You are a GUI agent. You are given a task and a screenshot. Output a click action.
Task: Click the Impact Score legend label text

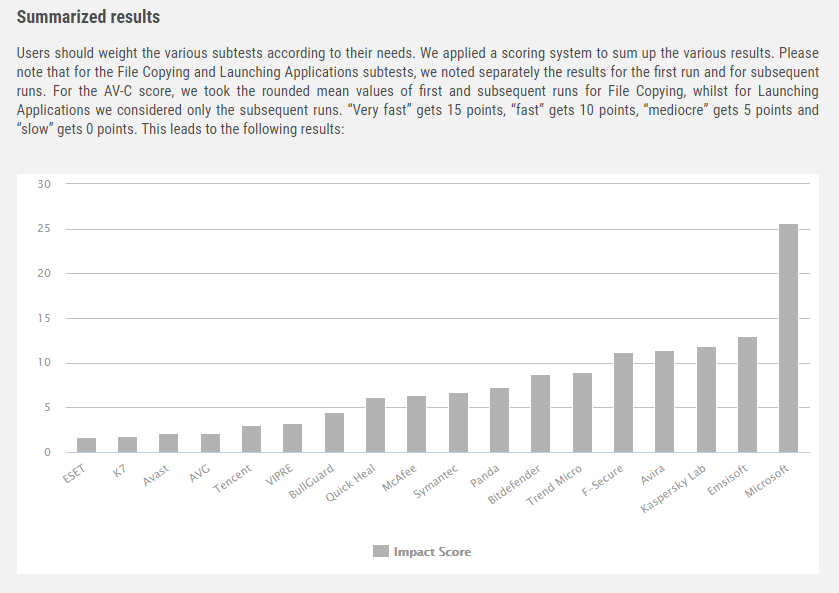tap(432, 551)
